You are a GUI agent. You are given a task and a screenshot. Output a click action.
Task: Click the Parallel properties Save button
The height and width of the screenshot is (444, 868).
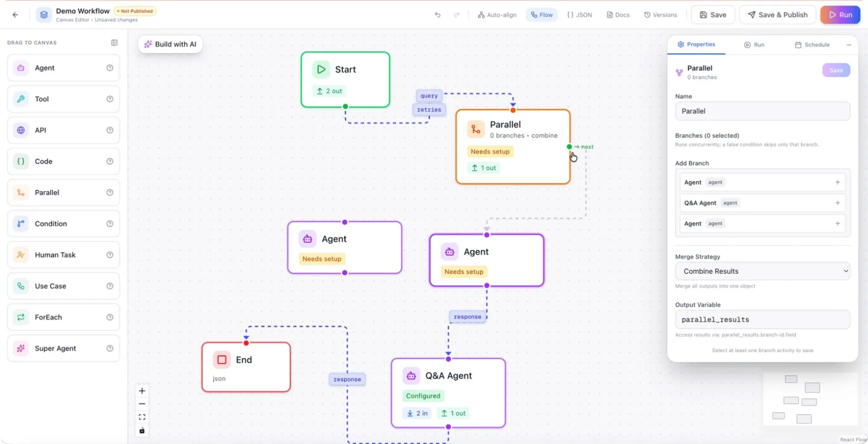(836, 70)
